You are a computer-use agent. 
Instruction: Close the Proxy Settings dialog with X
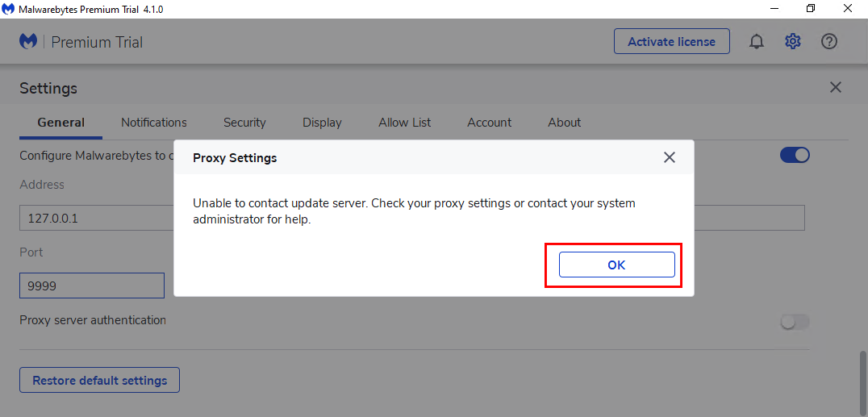[669, 158]
